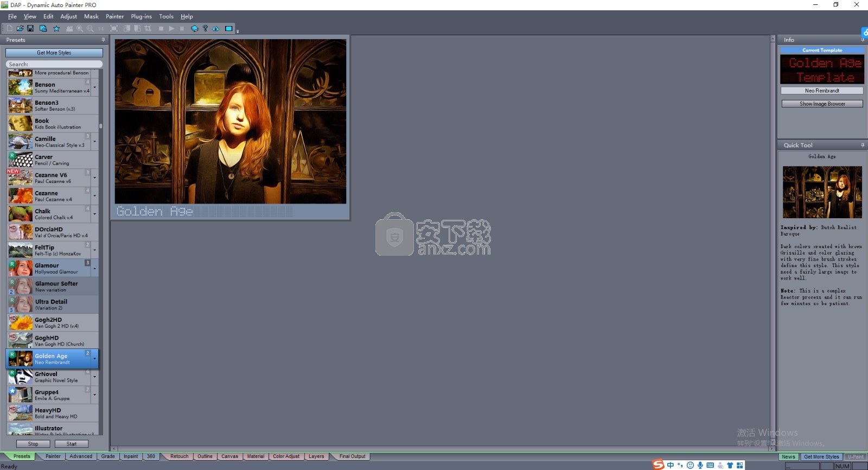The height and width of the screenshot is (470, 868).
Task: Open the blue book manual icon
Action: tap(195, 28)
